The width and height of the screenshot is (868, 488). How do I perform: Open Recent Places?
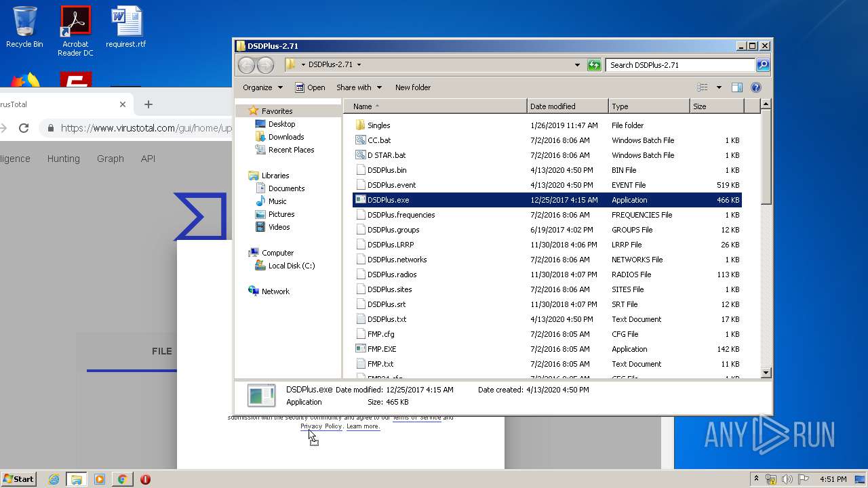pyautogui.click(x=291, y=150)
